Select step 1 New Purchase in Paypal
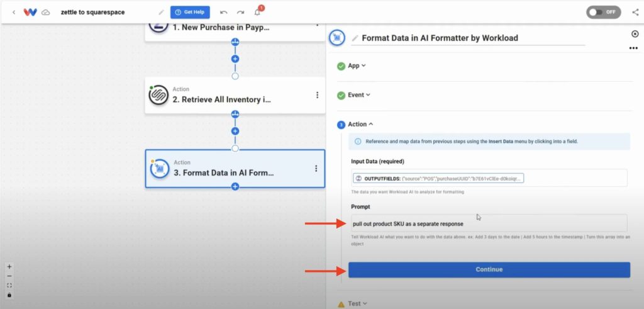Image resolution: width=644 pixels, height=309 pixels. point(235,32)
